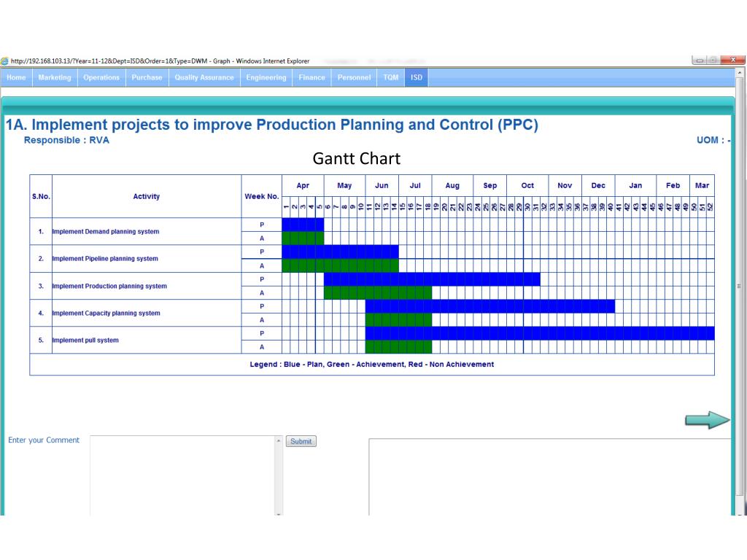This screenshot has width=747, height=560.
Task: Click the blue plan bar for Demand planning
Action: (303, 225)
